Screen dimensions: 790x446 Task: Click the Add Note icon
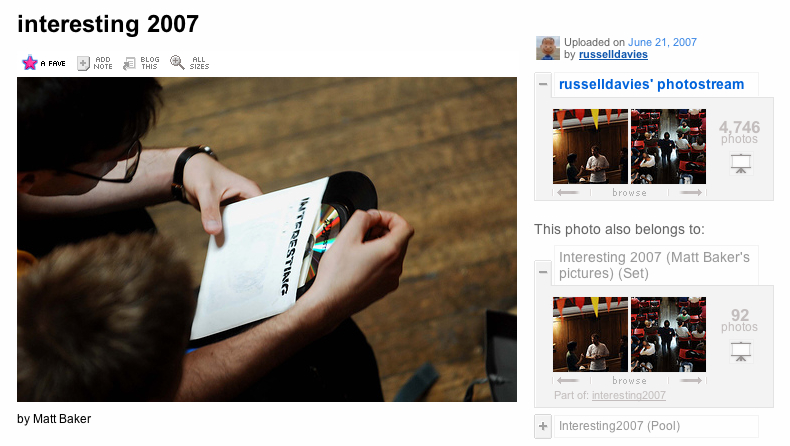tap(83, 63)
